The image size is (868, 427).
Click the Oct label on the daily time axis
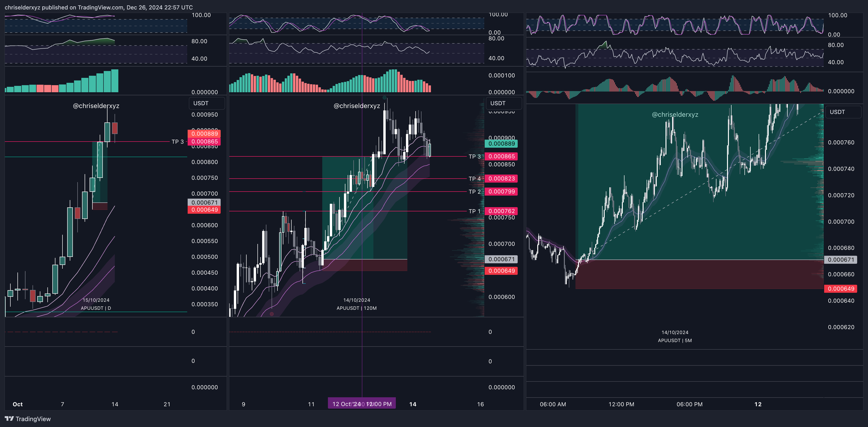(17, 404)
